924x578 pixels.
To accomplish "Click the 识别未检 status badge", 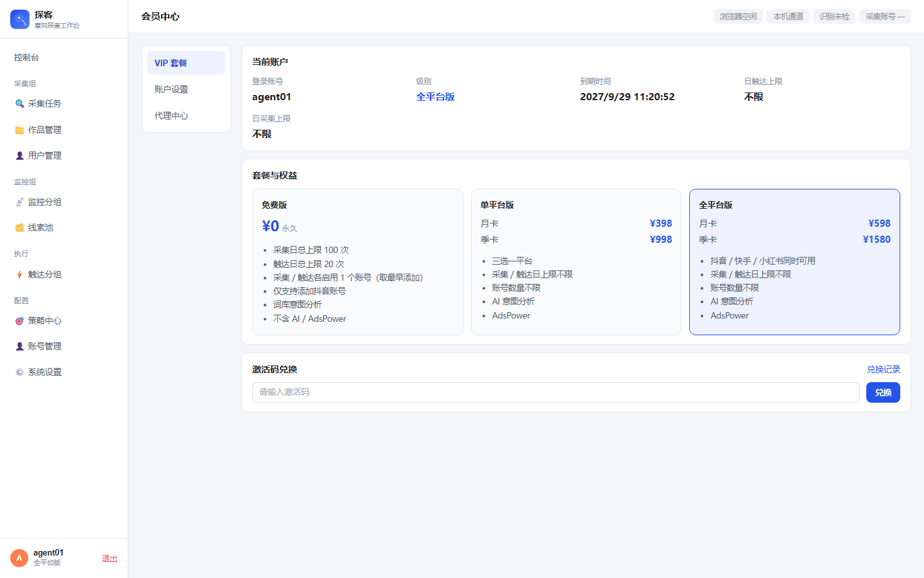I will tap(834, 16).
